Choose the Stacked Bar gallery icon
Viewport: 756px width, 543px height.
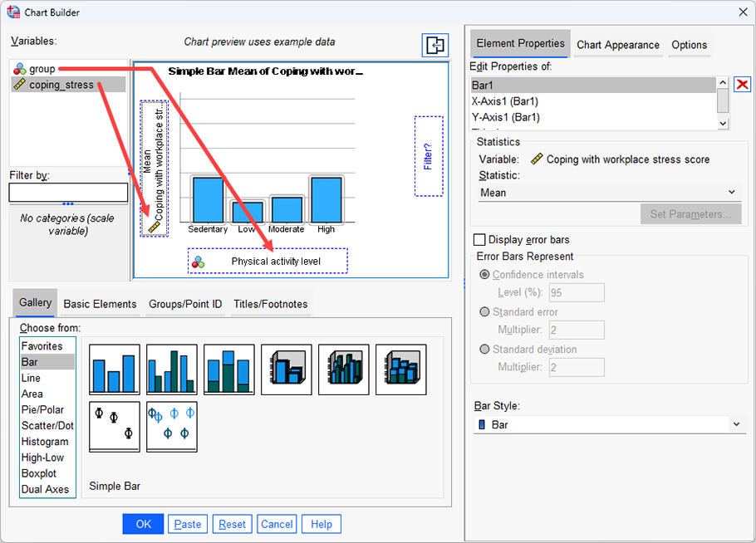click(x=228, y=369)
